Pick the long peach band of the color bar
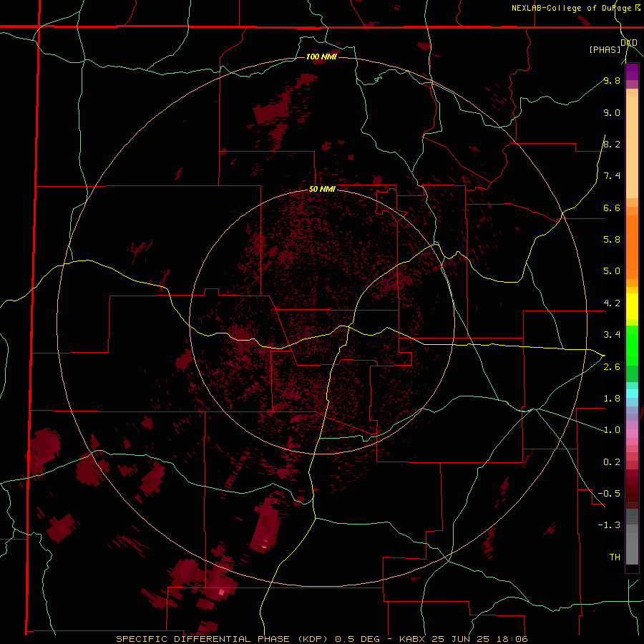 click(632, 147)
